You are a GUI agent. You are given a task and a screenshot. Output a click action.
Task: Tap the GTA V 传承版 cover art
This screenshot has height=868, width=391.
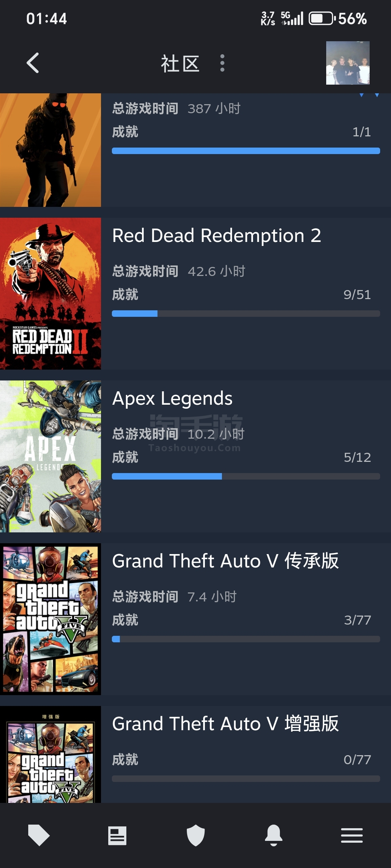[x=50, y=619]
